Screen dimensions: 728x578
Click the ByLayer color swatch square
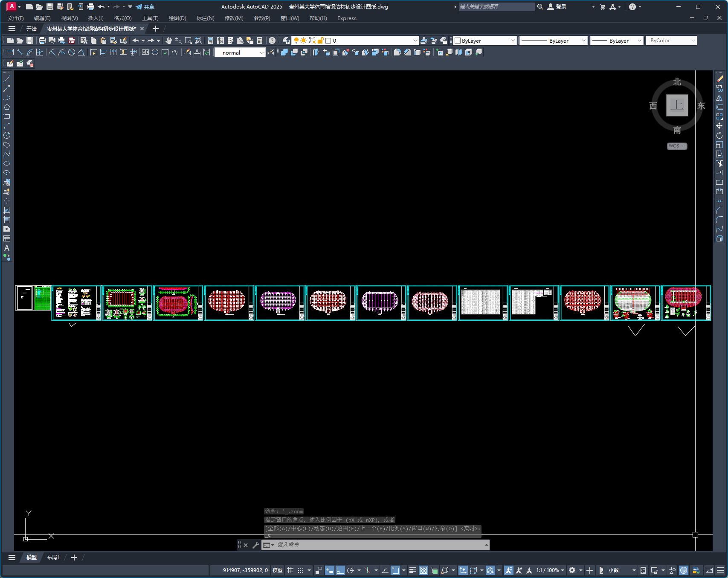pyautogui.click(x=458, y=41)
